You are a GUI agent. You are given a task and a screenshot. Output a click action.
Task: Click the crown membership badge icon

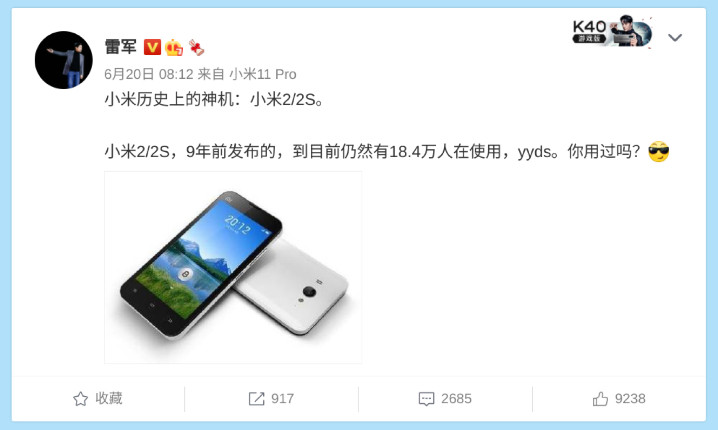pos(174,47)
